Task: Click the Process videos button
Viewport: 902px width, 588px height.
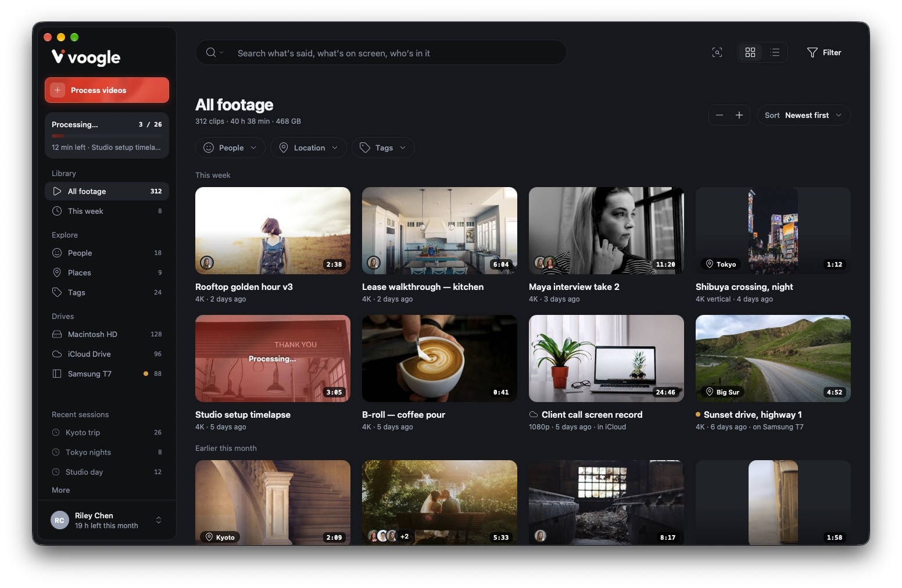Action: point(107,90)
